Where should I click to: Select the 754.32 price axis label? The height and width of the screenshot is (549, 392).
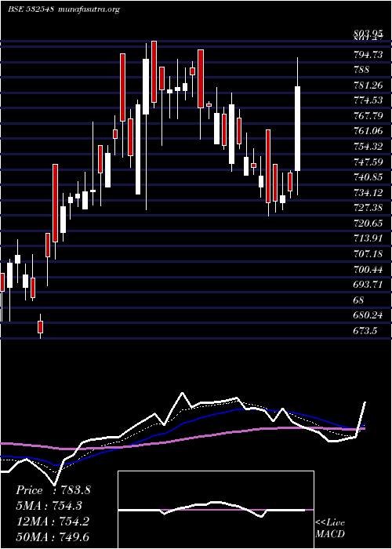pos(368,147)
